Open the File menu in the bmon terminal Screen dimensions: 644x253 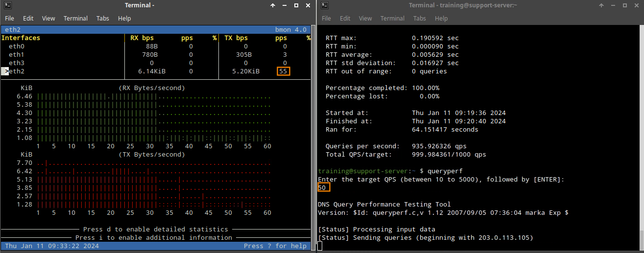[9, 18]
